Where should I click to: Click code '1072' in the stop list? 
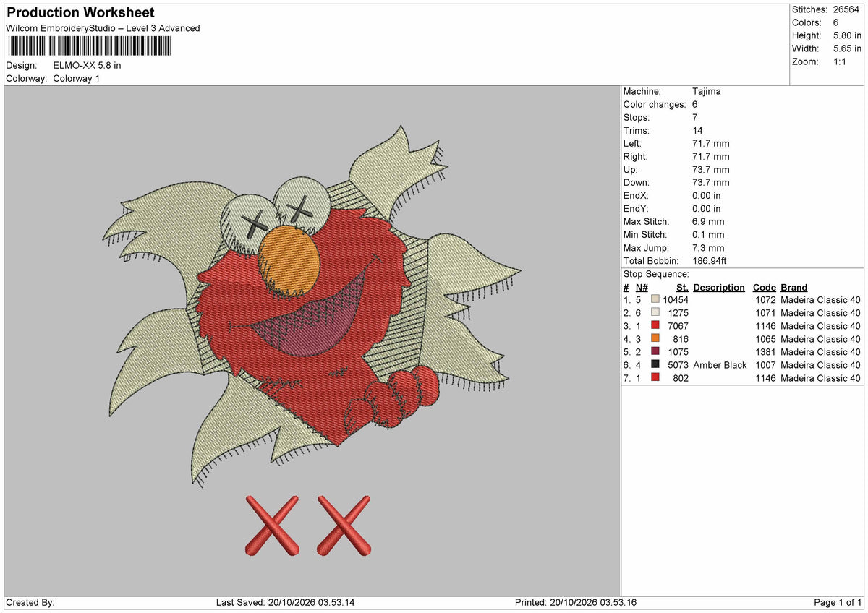765,300
